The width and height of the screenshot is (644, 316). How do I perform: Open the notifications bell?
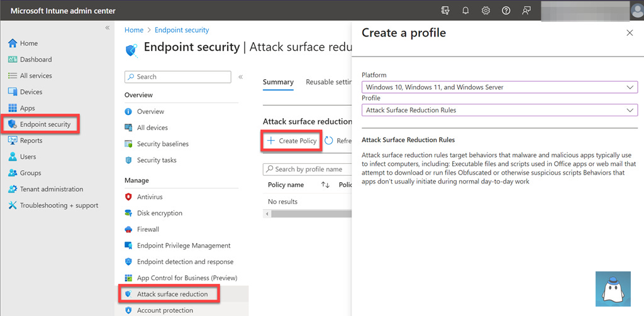(x=465, y=11)
